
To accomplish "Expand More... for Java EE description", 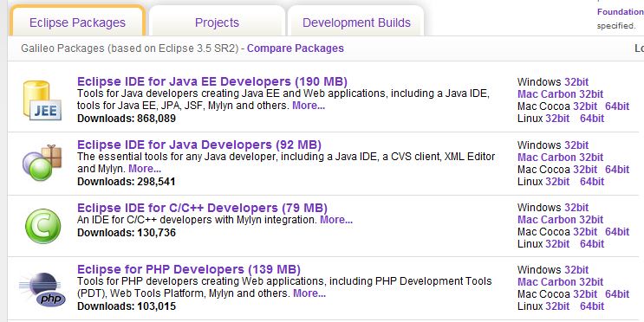I will pos(309,106).
